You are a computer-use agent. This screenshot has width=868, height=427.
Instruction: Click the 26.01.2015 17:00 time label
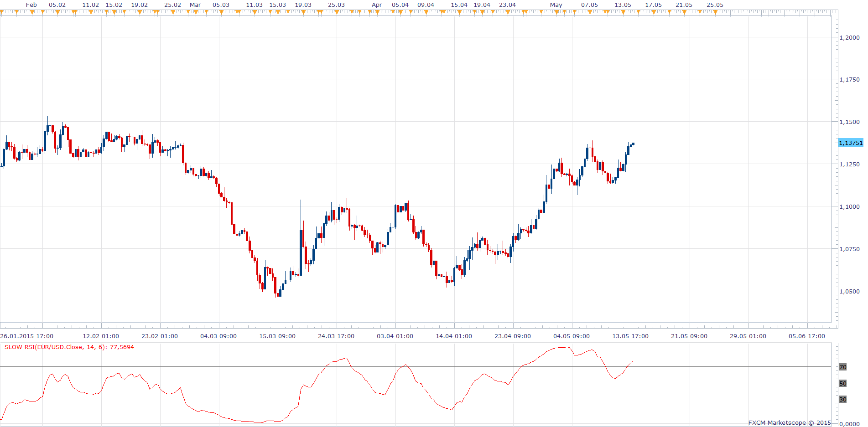(27, 336)
